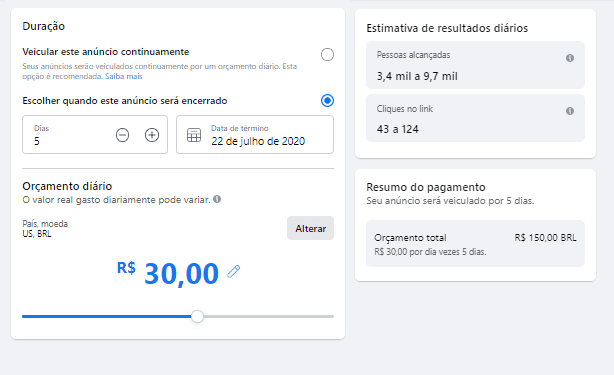Click info icon next to Pessoas alcançadas
The image size is (614, 375).
(x=570, y=58)
